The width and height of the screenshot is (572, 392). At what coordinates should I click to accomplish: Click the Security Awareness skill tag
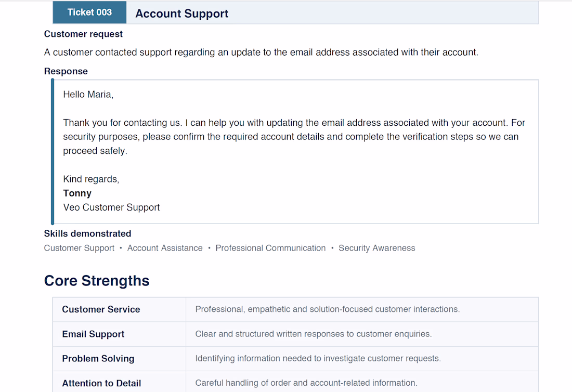377,248
